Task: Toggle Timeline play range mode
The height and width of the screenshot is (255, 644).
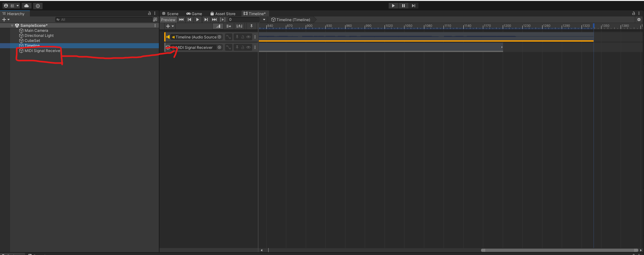Action: coord(223,20)
